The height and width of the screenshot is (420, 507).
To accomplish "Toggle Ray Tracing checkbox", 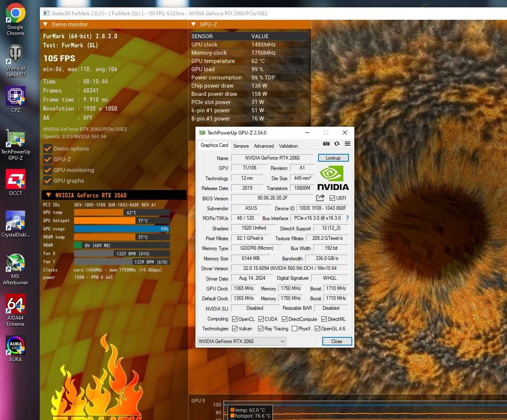I will click(260, 329).
